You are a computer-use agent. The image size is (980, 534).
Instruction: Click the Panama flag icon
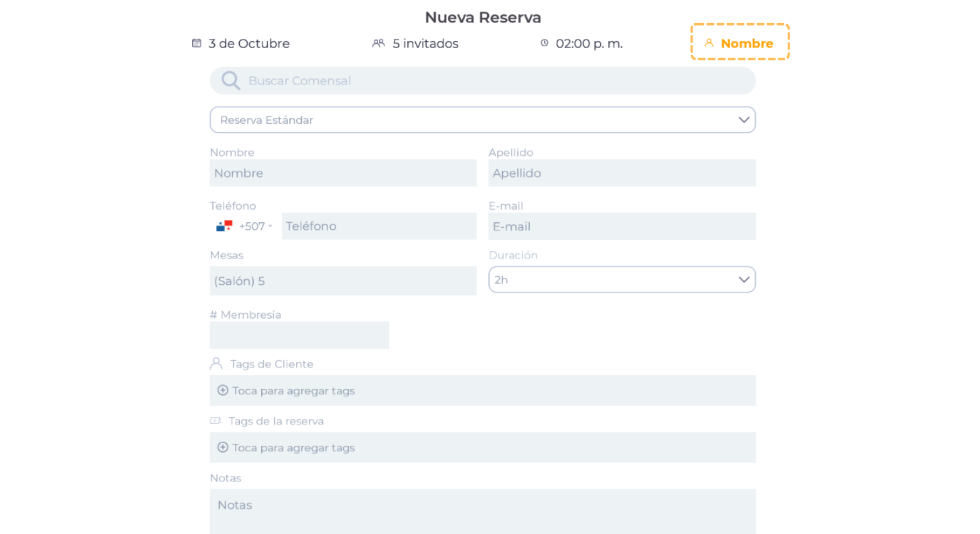click(x=224, y=226)
